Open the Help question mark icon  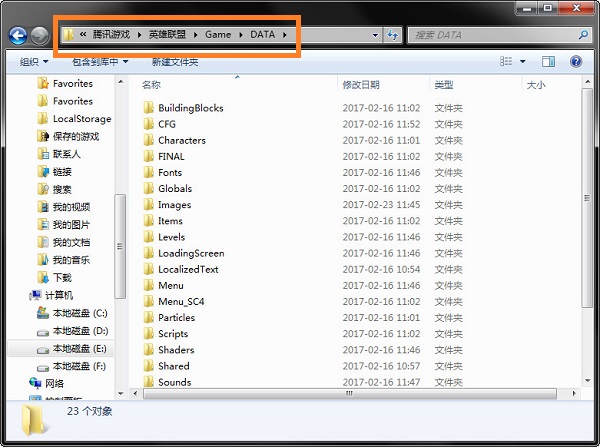click(576, 62)
